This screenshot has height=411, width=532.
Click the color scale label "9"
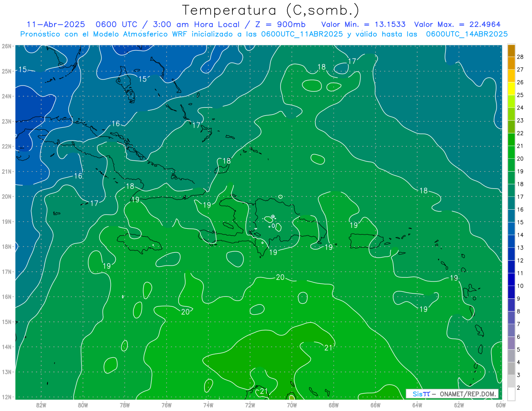[519, 299]
